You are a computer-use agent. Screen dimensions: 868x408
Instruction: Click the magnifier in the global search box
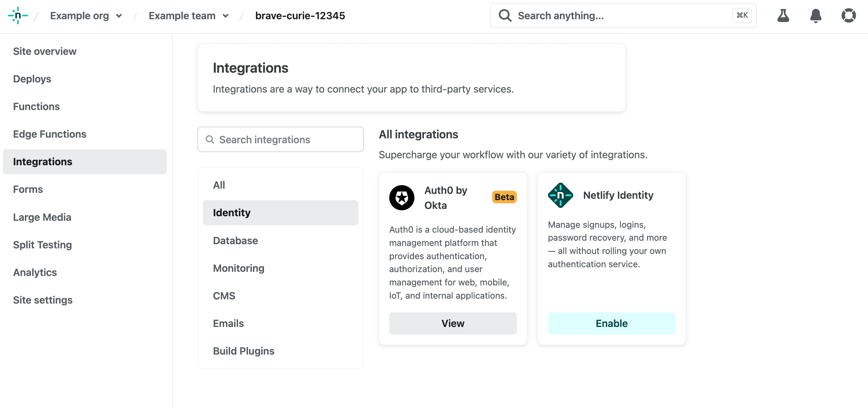pos(505,16)
